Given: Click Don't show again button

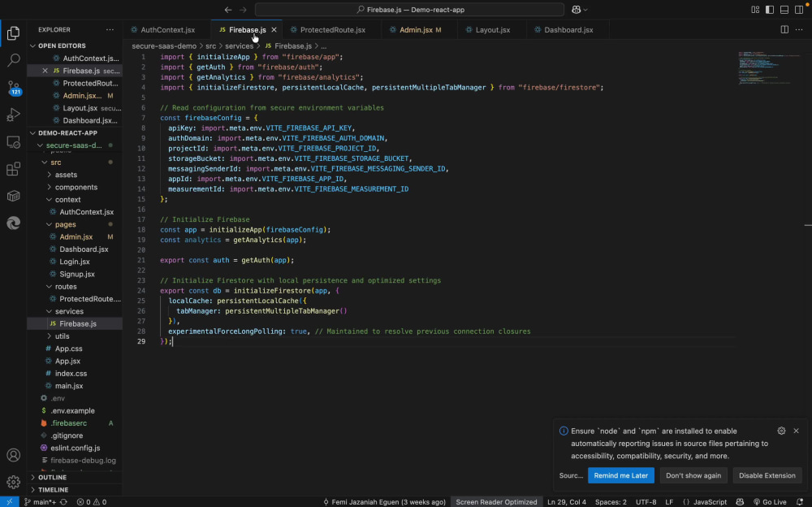Looking at the screenshot, I should coord(693,475).
